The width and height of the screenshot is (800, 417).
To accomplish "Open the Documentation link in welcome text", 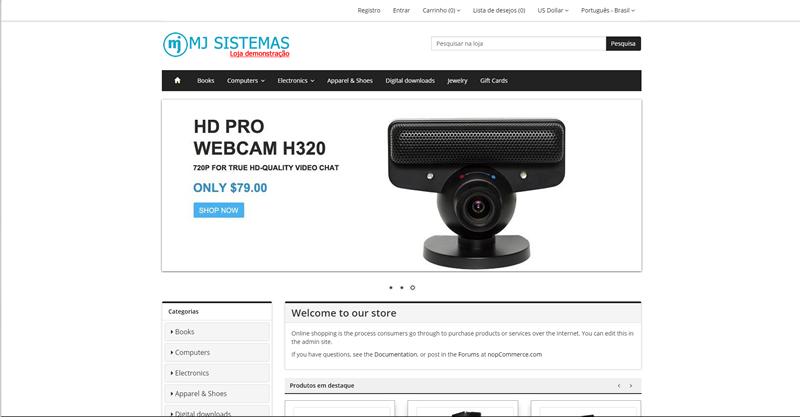I will point(395,354).
